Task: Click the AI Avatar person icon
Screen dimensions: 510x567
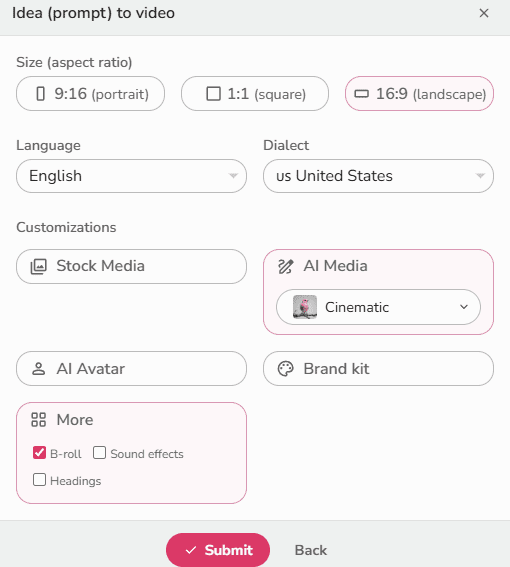Action: pyautogui.click(x=38, y=369)
